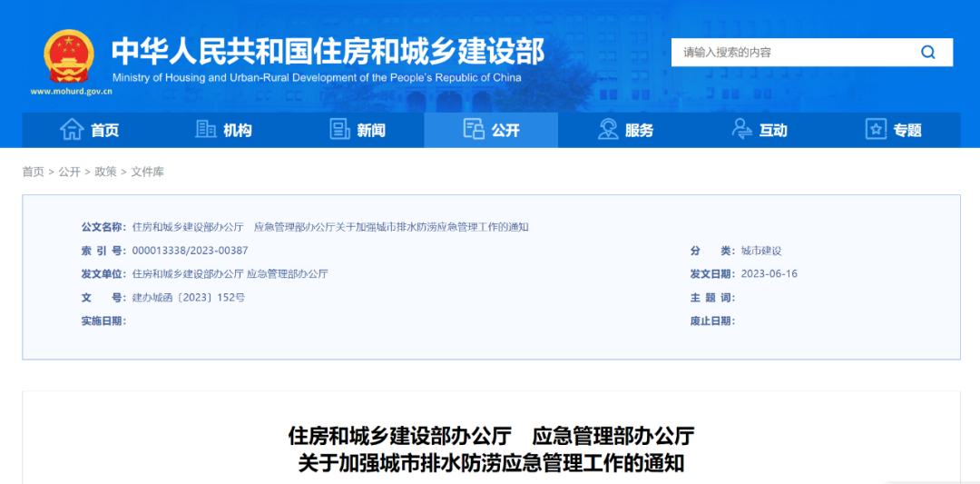Click the search magnifier icon
The image size is (980, 484).
point(927,53)
